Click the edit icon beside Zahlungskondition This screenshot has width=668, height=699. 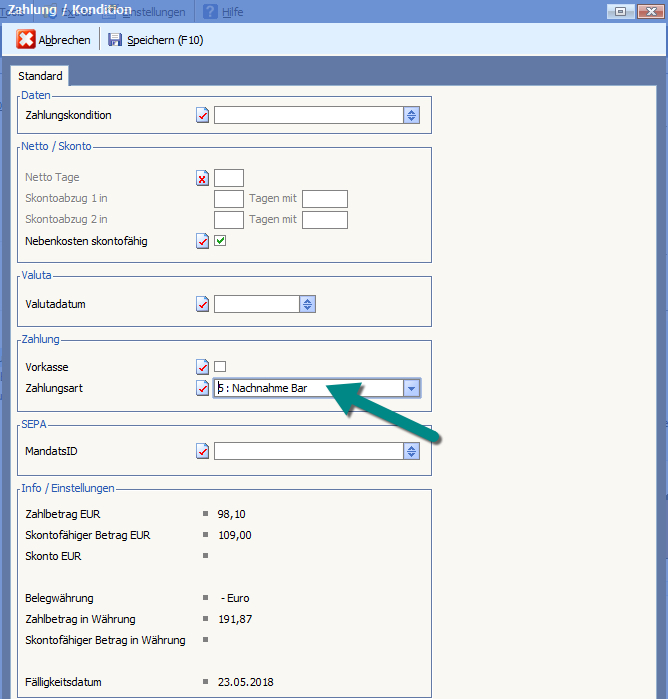tap(203, 116)
